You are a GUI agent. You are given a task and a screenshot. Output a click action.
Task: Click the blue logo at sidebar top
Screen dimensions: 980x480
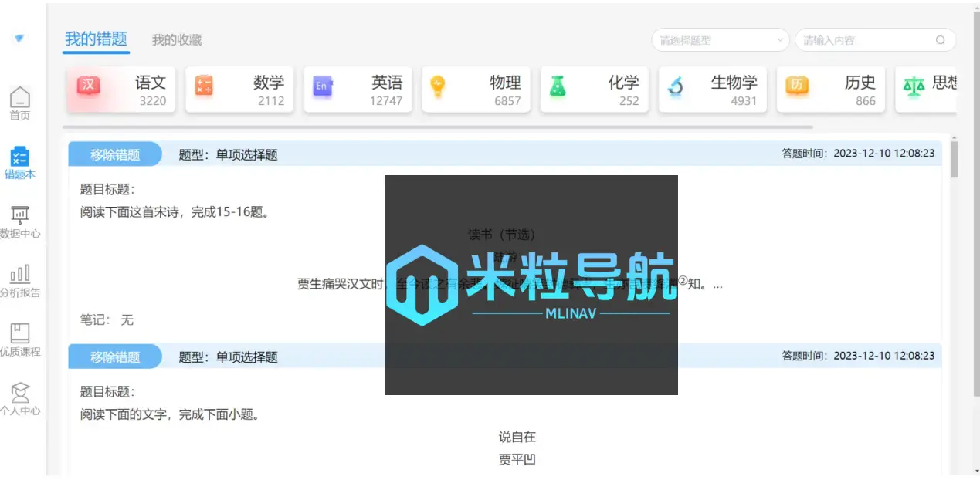[x=19, y=39]
